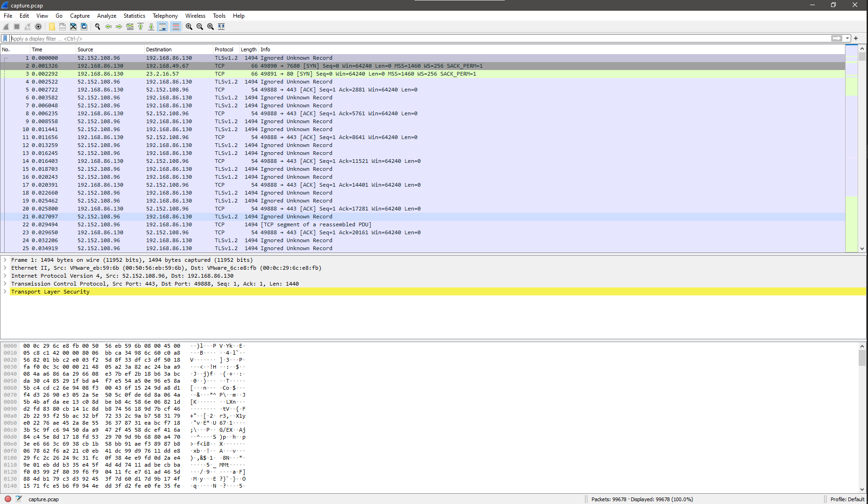Go back in packet history

[108, 27]
